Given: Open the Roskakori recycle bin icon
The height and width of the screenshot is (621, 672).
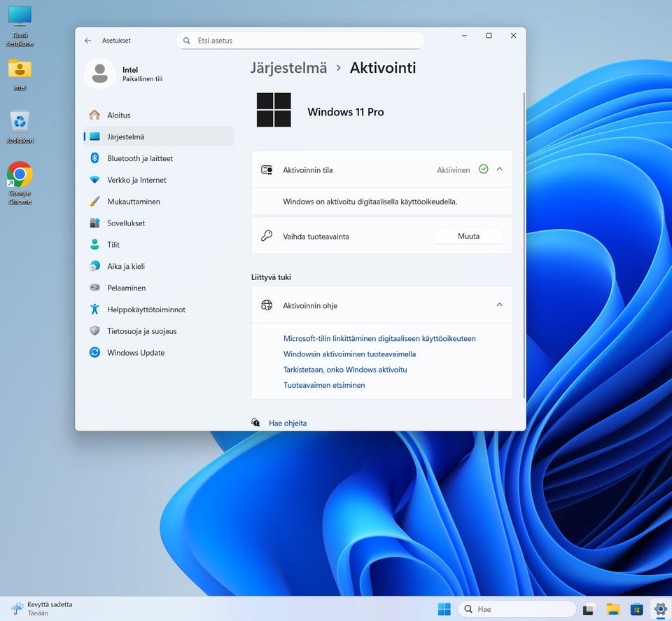Looking at the screenshot, I should (x=20, y=122).
